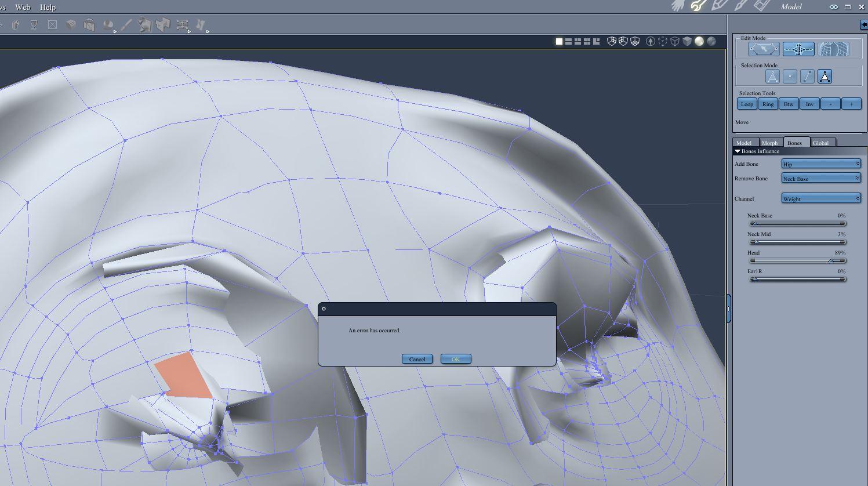The width and height of the screenshot is (868, 486).
Task: Select the vertex point selection mode
Action: [790, 76]
